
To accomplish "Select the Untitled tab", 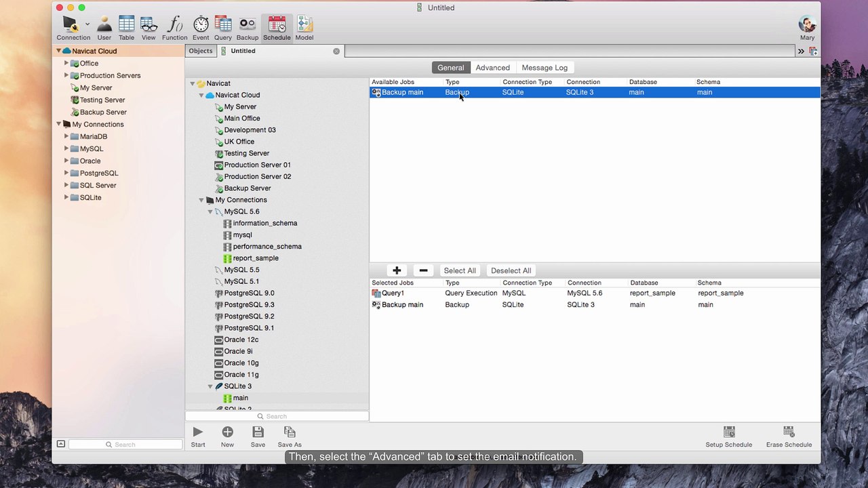I will (x=280, y=51).
